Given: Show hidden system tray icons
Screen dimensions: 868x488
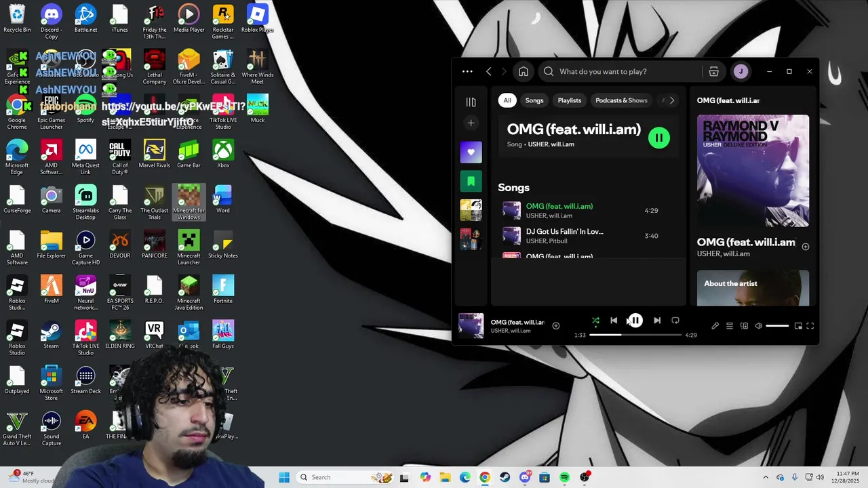Looking at the screenshot, I should coord(766,477).
